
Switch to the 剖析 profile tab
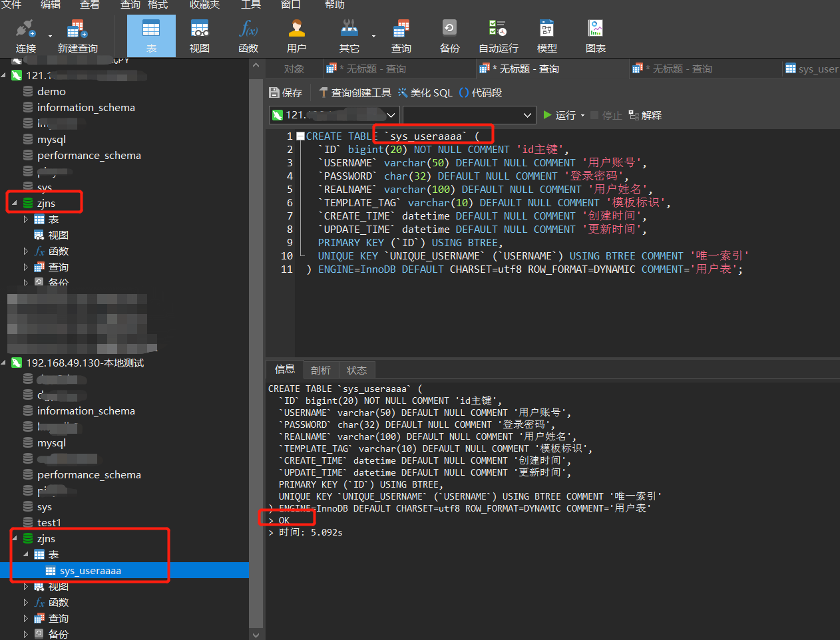coord(321,370)
